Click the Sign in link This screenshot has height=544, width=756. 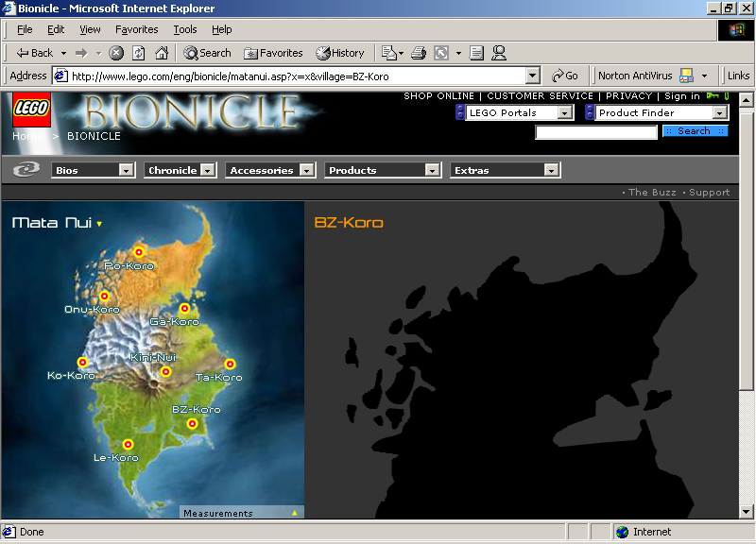click(681, 96)
